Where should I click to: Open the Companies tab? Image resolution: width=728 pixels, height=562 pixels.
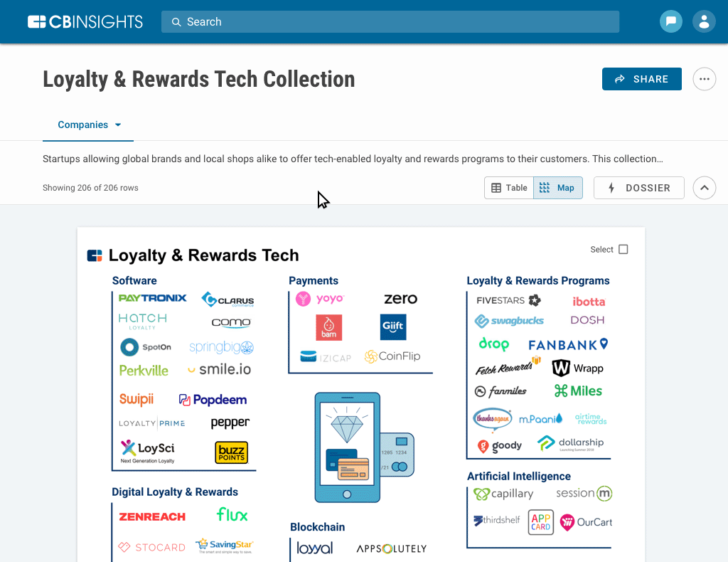coord(82,125)
